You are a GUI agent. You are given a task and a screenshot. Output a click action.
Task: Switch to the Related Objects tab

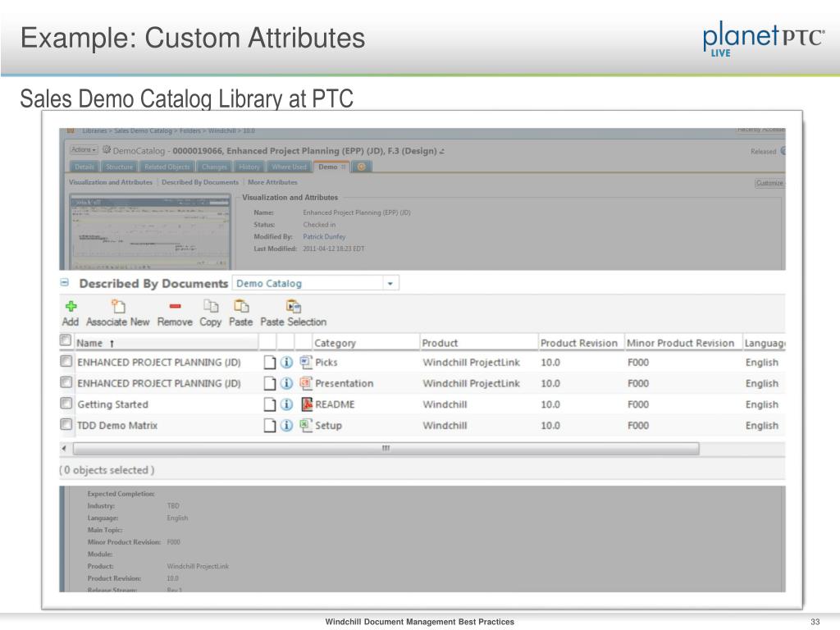click(x=167, y=167)
